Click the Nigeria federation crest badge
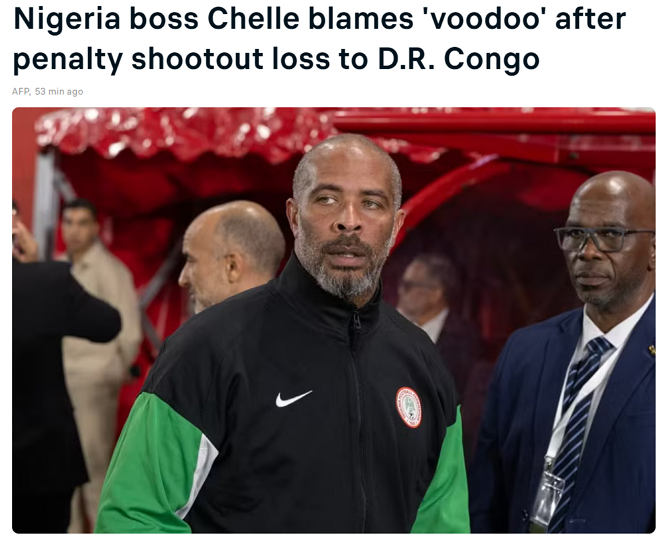Image resolution: width=665 pixels, height=541 pixels. [409, 407]
